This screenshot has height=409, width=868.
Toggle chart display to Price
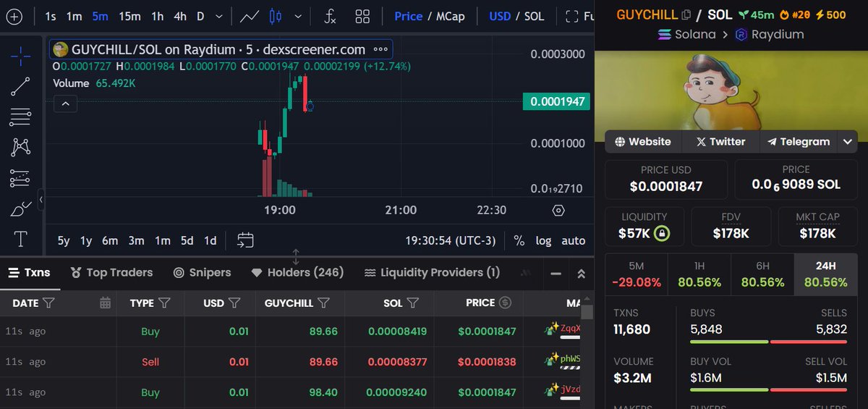point(408,16)
